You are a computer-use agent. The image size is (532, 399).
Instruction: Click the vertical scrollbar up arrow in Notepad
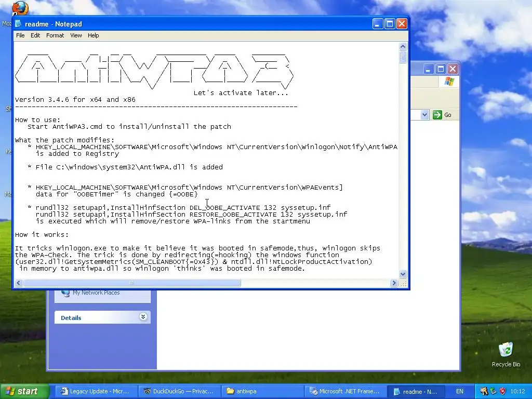(x=403, y=46)
